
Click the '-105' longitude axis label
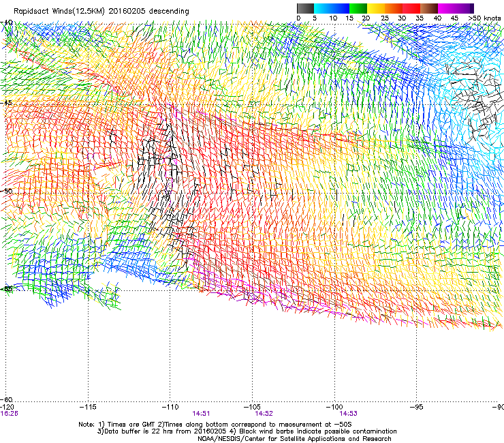[252, 407]
